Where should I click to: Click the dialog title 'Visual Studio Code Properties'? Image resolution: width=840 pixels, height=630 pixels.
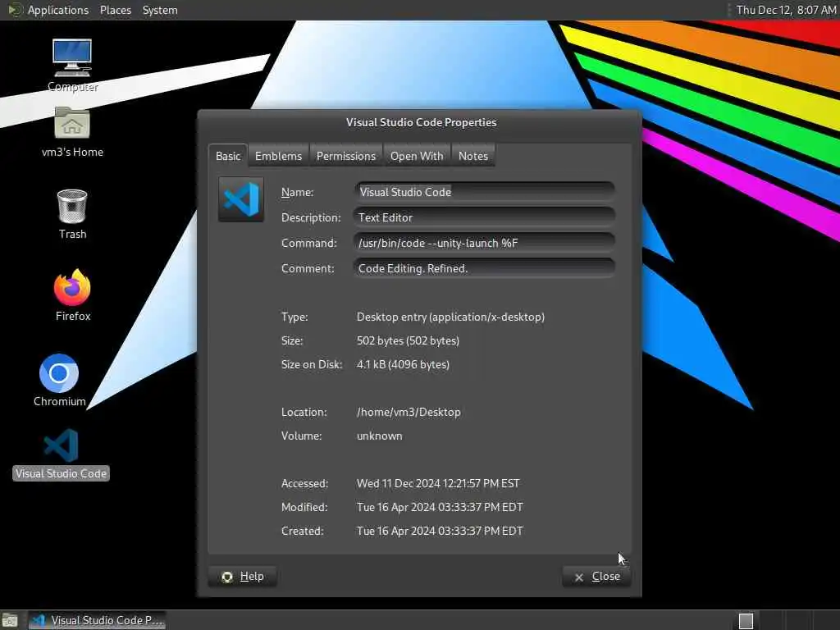[421, 122]
